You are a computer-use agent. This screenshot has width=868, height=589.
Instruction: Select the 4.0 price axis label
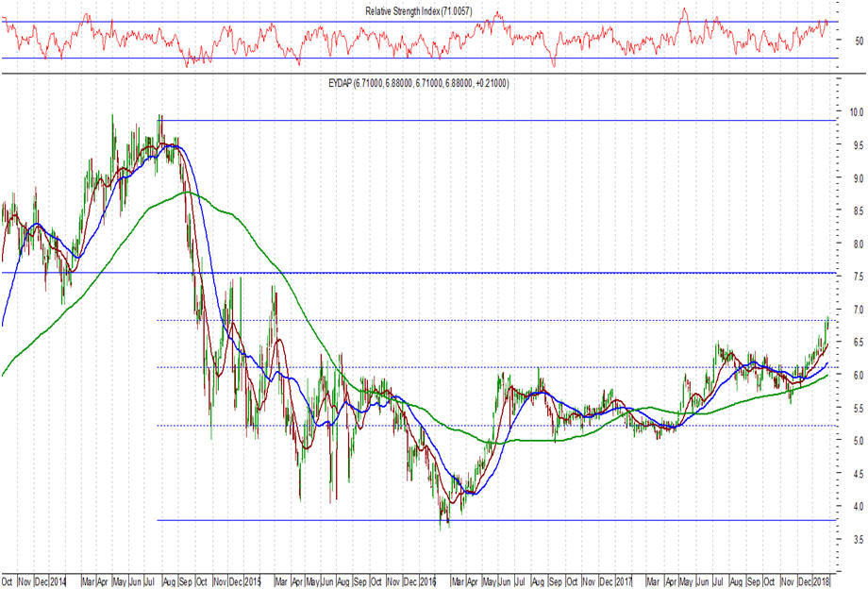(x=858, y=507)
